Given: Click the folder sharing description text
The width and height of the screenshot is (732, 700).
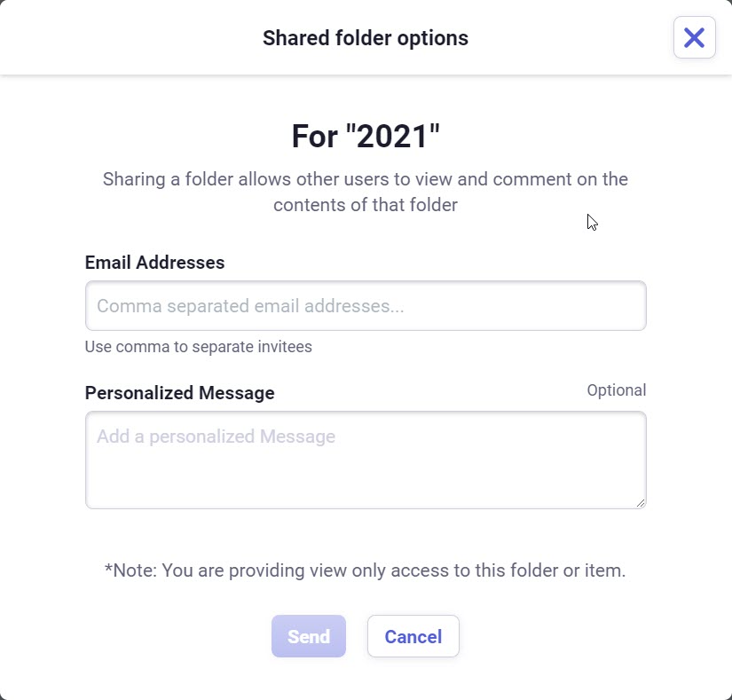Looking at the screenshot, I should (366, 192).
